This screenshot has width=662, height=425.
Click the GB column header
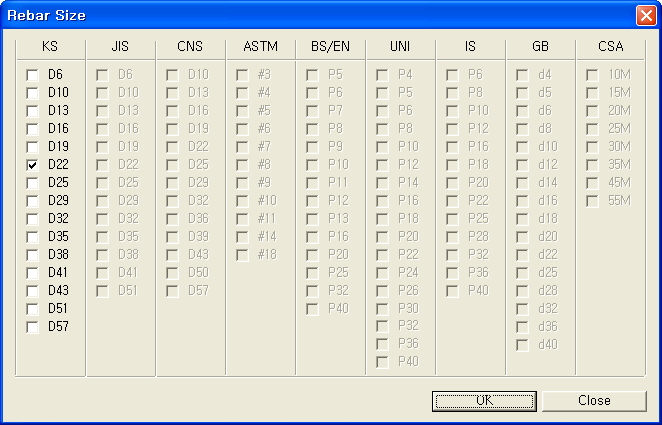540,46
